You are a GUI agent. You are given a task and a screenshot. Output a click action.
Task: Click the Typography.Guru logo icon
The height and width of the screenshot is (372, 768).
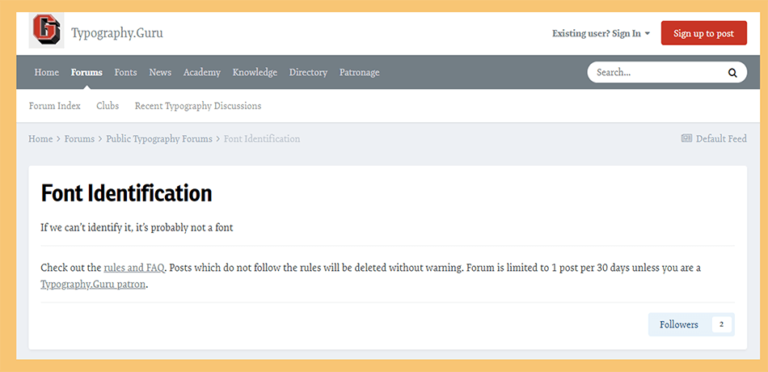(x=47, y=30)
